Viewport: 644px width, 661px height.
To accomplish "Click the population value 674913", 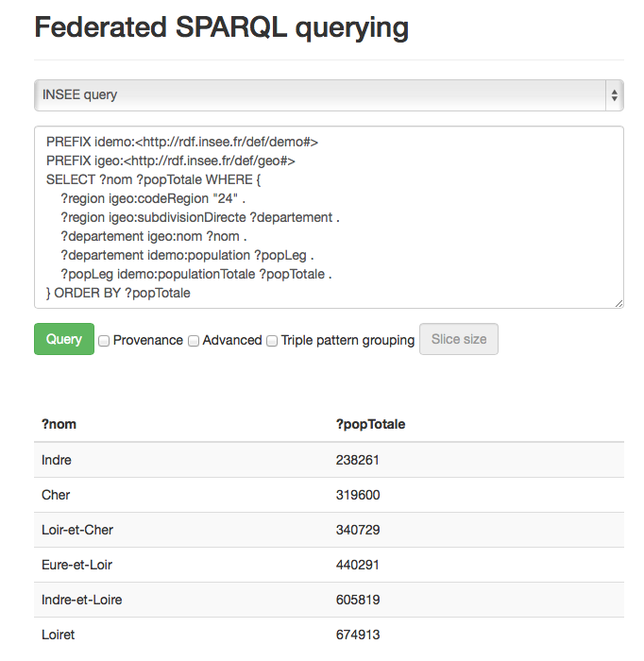I will (358, 635).
